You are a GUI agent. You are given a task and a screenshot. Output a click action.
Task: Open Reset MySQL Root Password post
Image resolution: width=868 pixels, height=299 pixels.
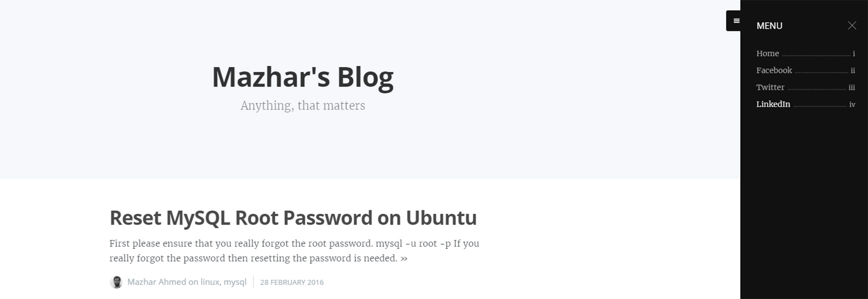tap(293, 218)
